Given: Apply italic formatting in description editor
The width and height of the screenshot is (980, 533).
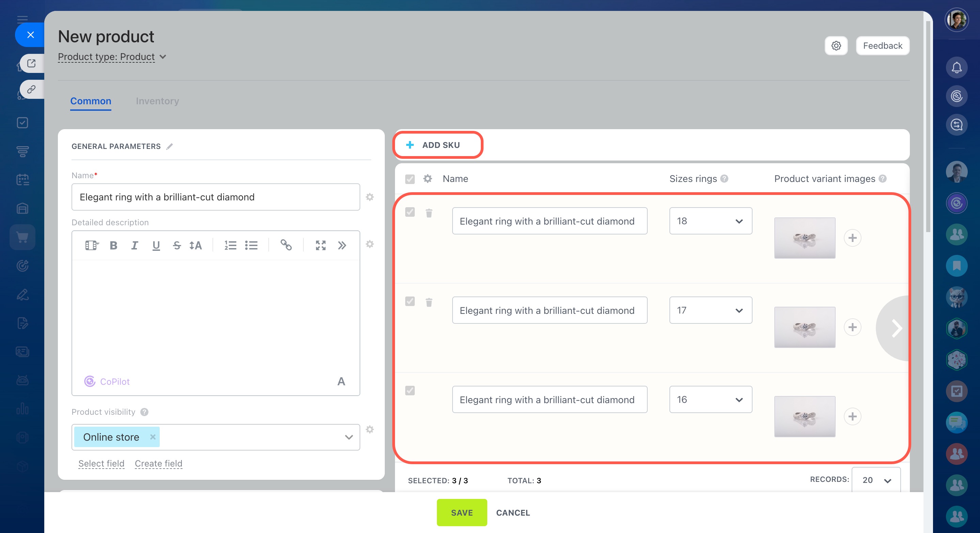Looking at the screenshot, I should pos(134,246).
